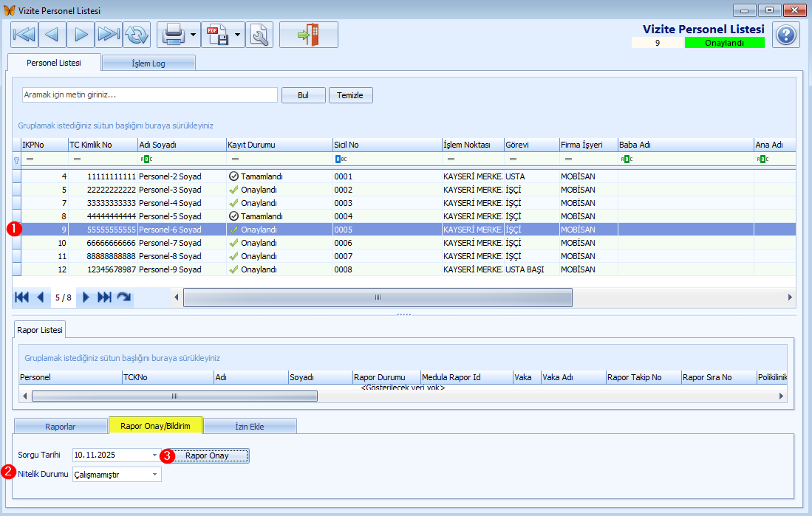Viewport: 812px width, 516px height.
Task: Jump to last page in grid pager
Action: coord(105,297)
